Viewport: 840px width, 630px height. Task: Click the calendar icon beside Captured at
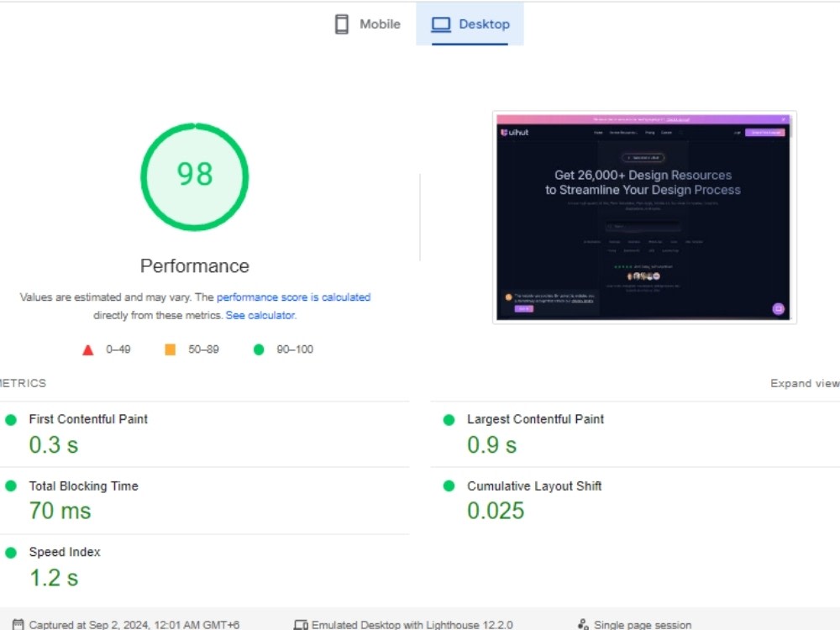(x=18, y=625)
